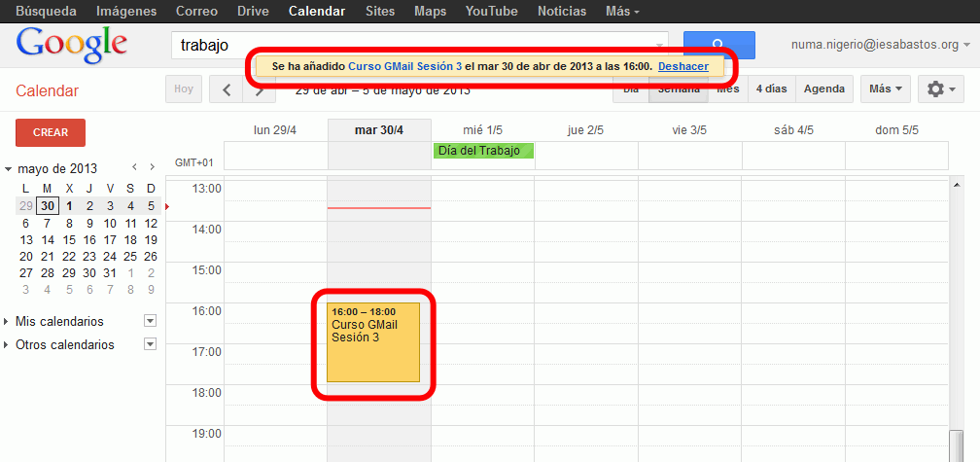This screenshot has width=980, height=462.
Task: Open account menu for numa.nigerio@iesabastos.org
Action: (x=880, y=45)
